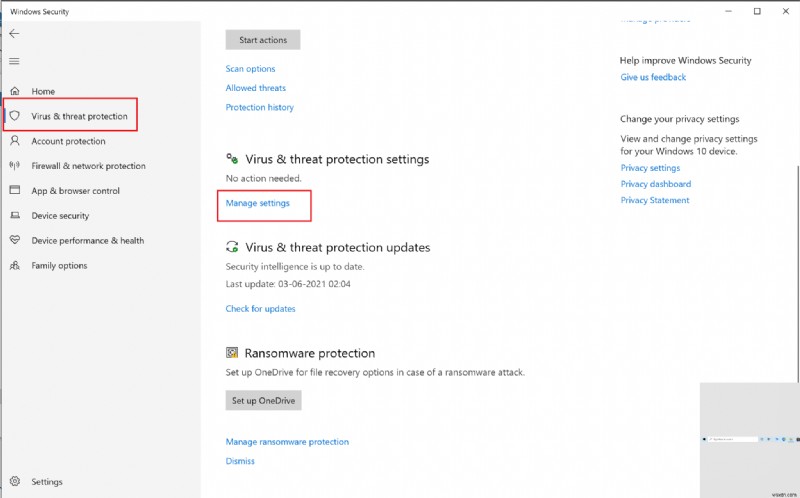Select Firewall & network protection menu item
The height and width of the screenshot is (498, 800).
pos(88,166)
